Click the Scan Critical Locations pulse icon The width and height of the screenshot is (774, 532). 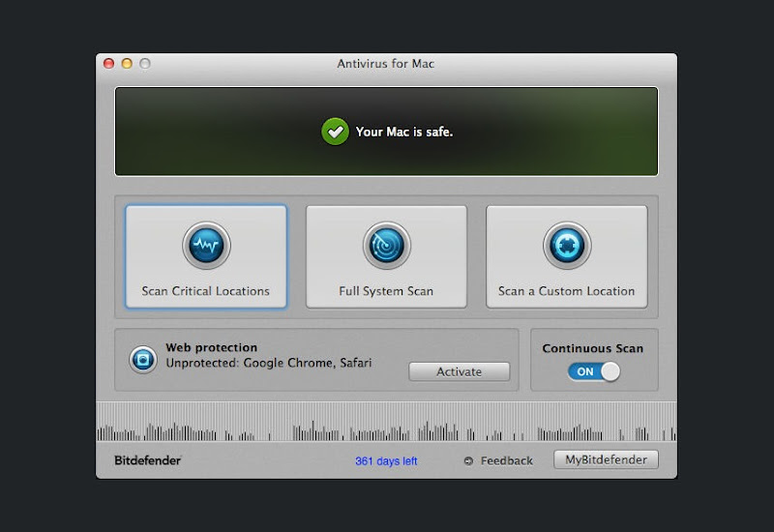pyautogui.click(x=206, y=246)
